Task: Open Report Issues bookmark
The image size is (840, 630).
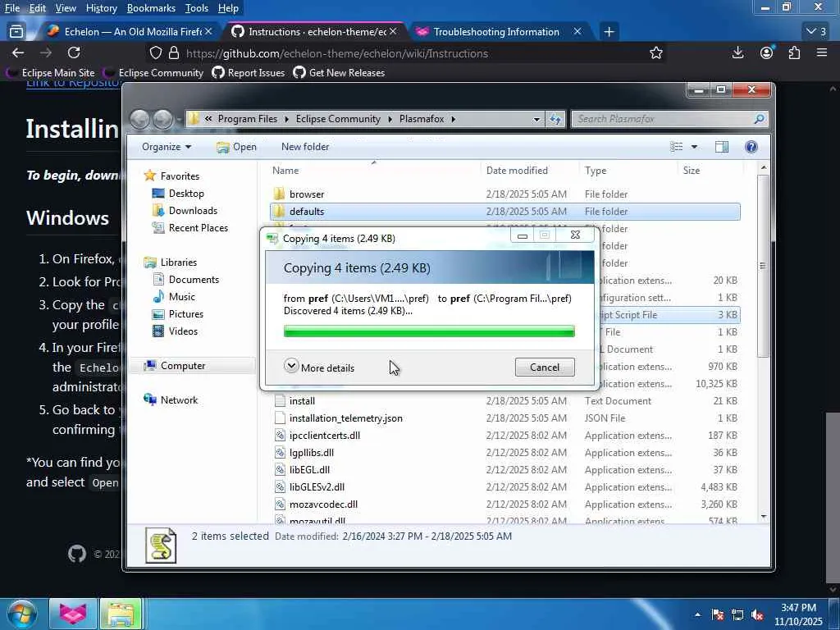Action: 249,73
